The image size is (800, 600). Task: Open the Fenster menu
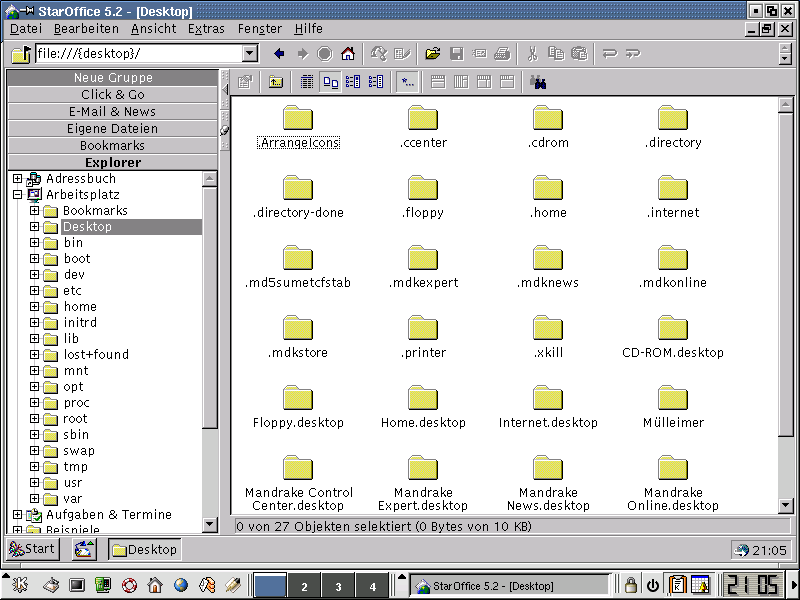(260, 29)
